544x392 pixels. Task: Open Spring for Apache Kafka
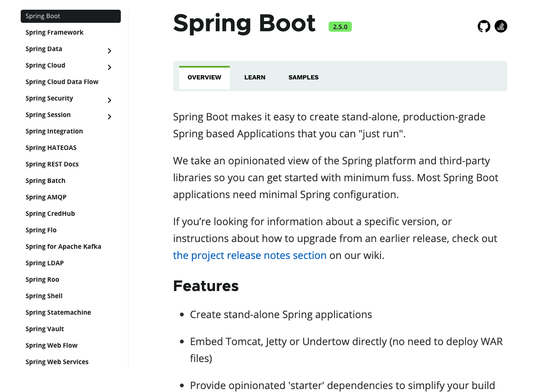pos(63,247)
